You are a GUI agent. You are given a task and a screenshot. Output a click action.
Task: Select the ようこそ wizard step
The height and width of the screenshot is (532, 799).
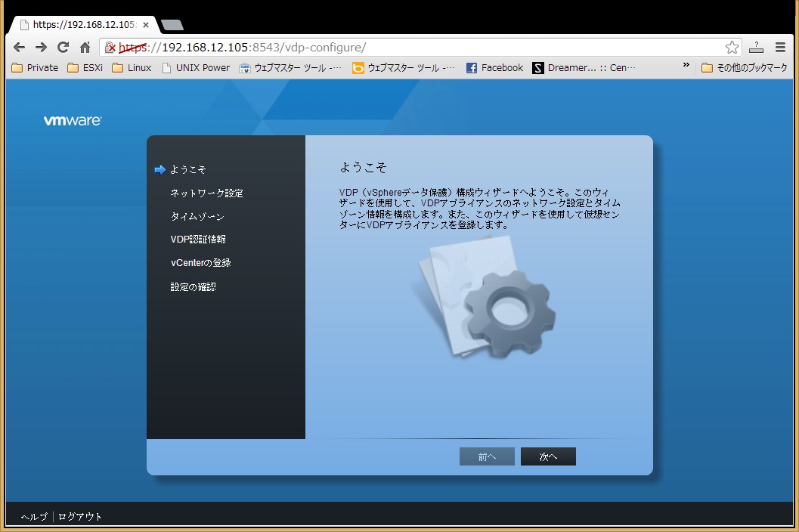pos(188,169)
